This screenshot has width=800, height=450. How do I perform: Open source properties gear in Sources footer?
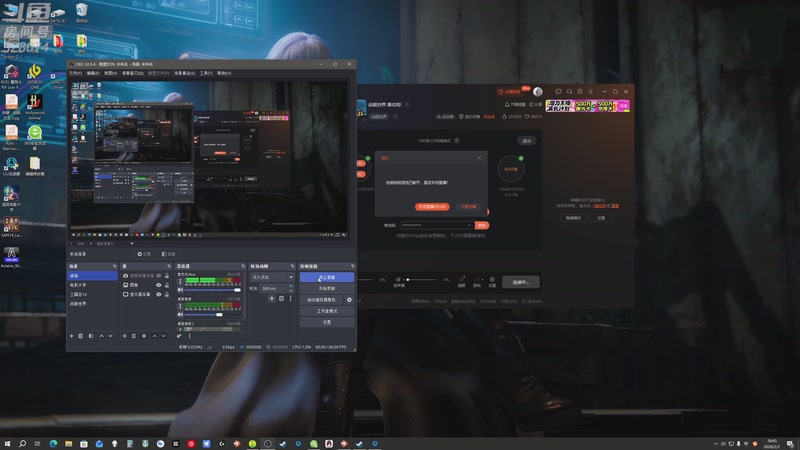(x=144, y=336)
